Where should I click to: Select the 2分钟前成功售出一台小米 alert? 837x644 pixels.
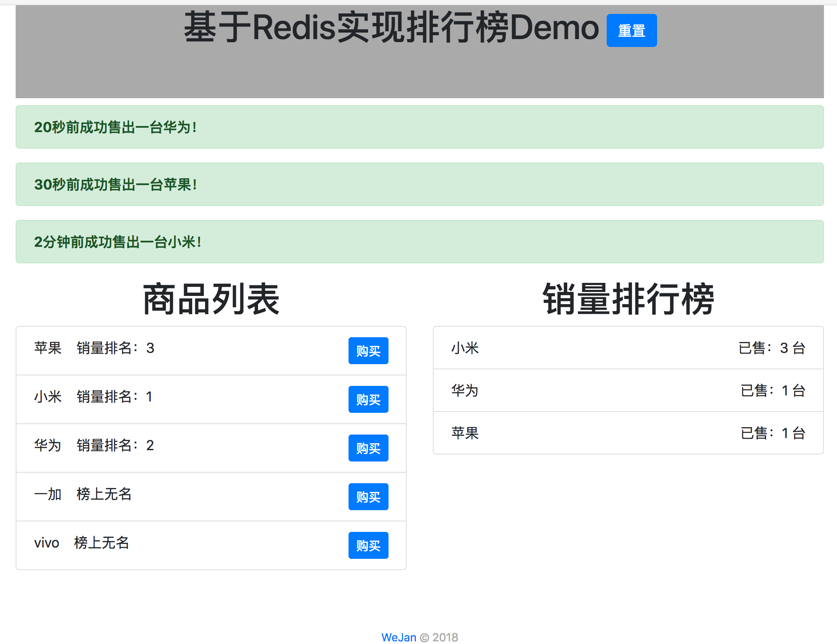[x=419, y=242]
